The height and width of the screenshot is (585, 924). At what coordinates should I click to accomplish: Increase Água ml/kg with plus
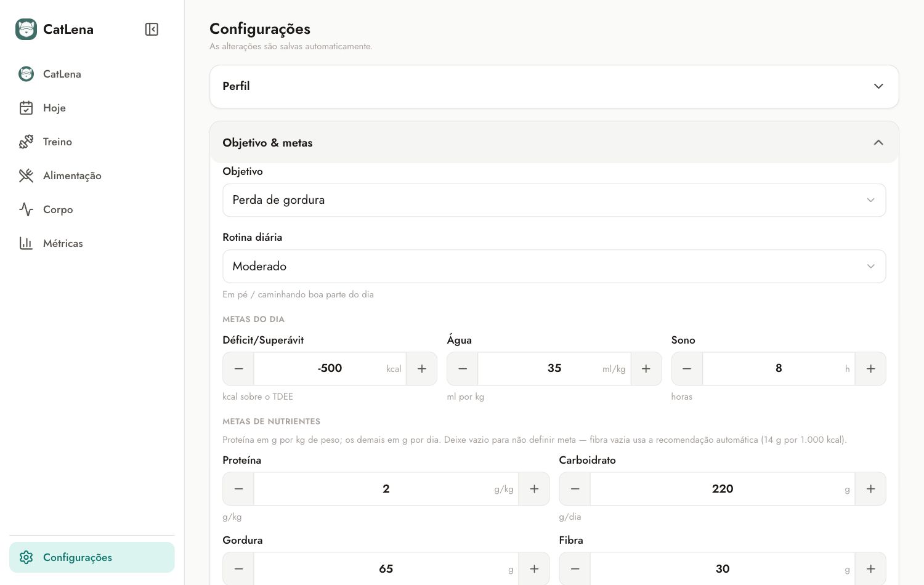[646, 368]
